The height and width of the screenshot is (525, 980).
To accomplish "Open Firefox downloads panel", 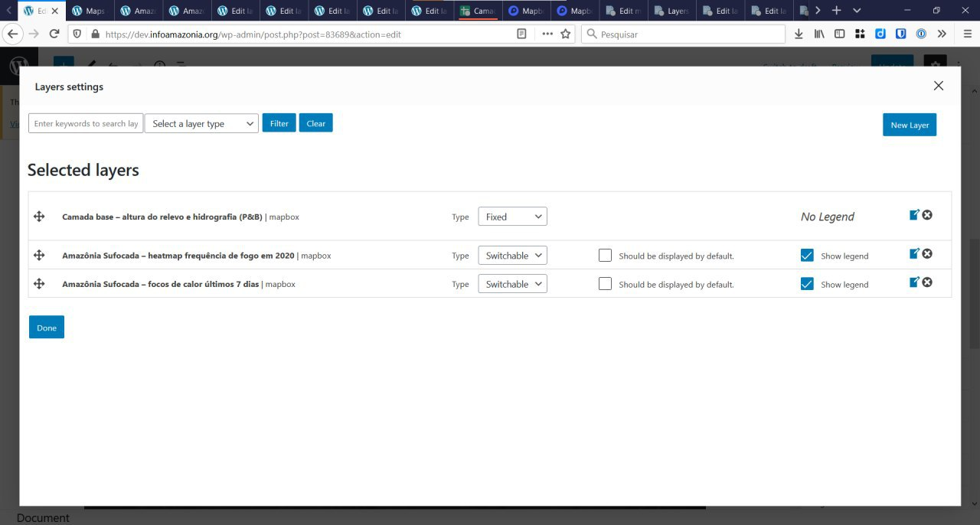I will click(799, 34).
